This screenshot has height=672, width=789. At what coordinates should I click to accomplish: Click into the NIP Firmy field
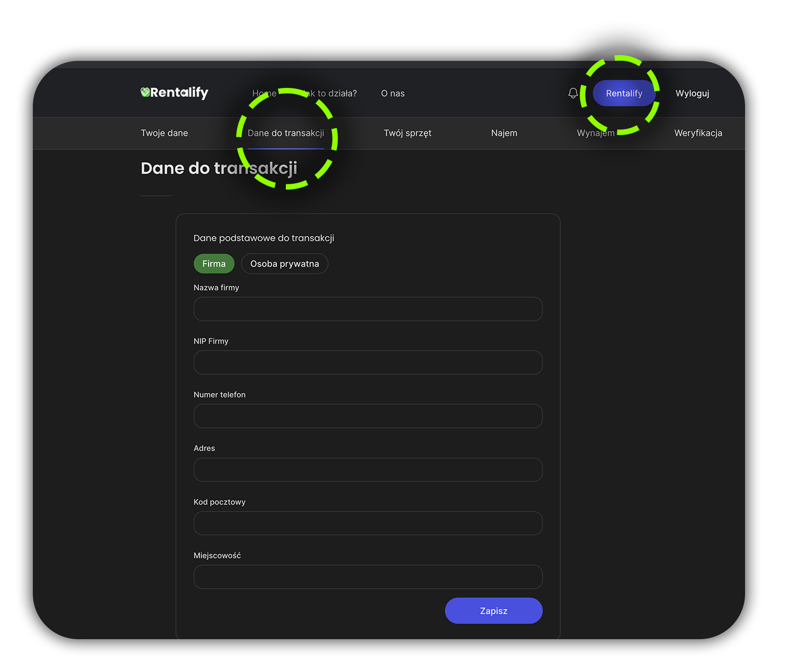[x=368, y=362]
